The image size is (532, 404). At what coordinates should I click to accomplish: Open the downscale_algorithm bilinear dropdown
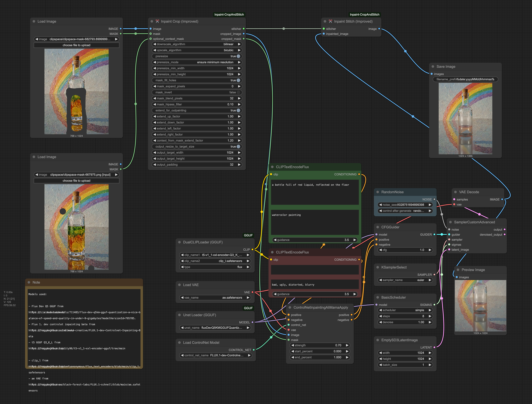(197, 44)
